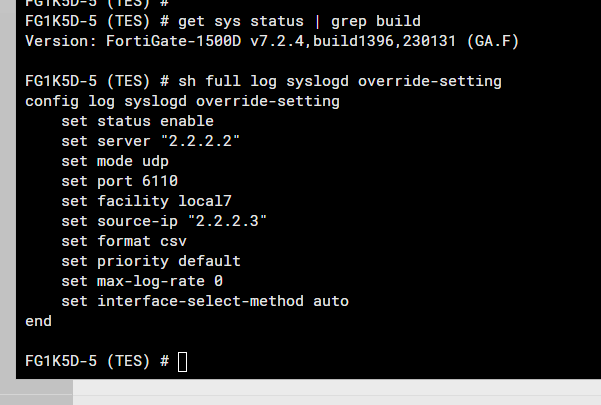Click the terminal cursor block at the prompt

pos(182,361)
